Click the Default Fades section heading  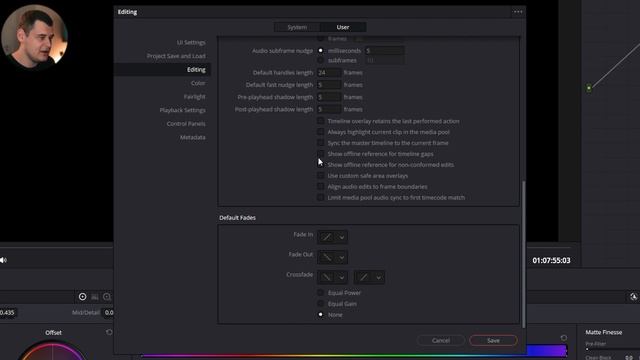tap(238, 218)
